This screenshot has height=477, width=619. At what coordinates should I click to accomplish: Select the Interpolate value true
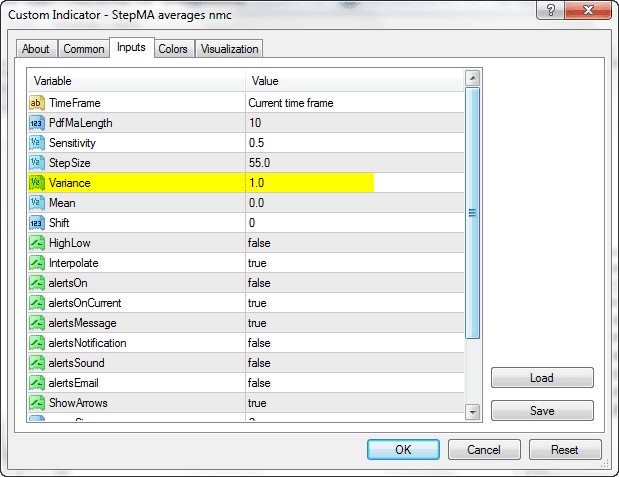pyautogui.click(x=257, y=263)
